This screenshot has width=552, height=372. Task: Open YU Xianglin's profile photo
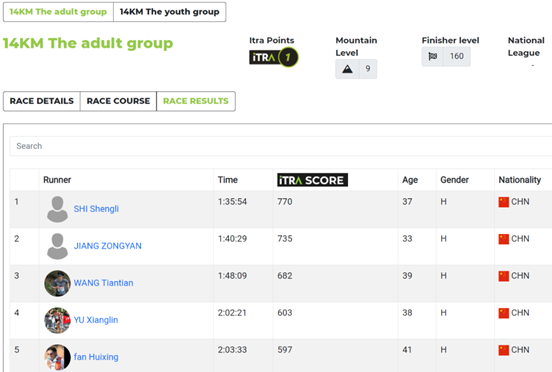[57, 320]
